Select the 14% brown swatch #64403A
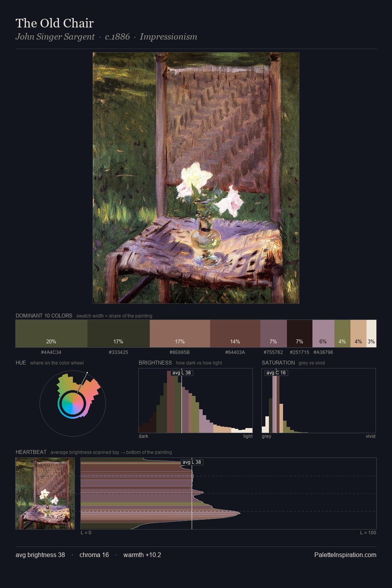Viewport: 392px width, 588px height. [235, 334]
